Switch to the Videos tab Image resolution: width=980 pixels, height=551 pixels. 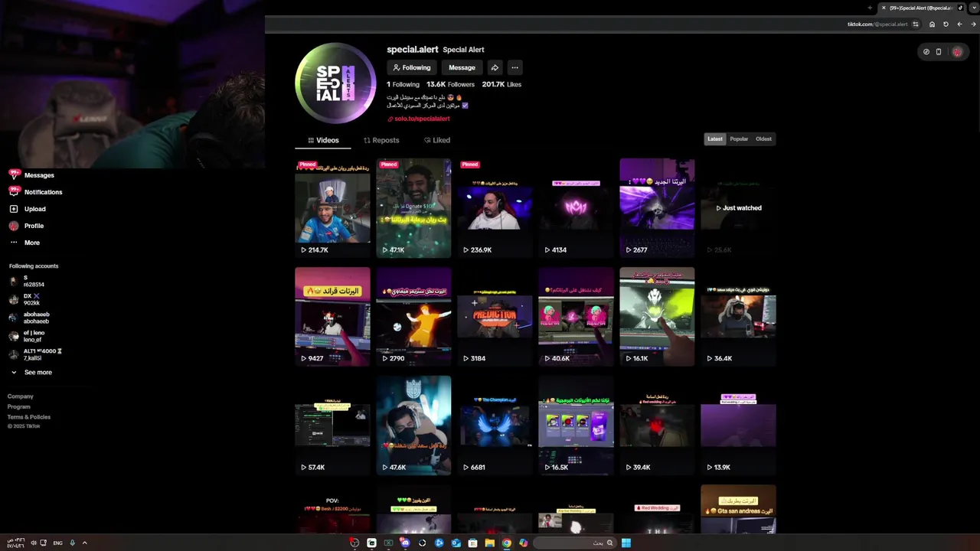tap(323, 140)
